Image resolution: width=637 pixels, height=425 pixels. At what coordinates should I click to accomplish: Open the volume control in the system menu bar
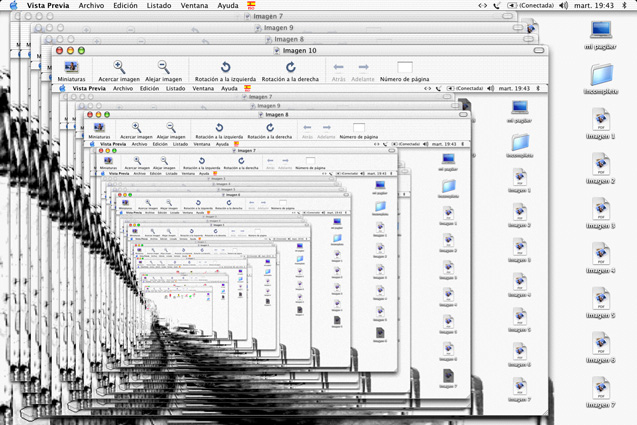pos(563,5)
